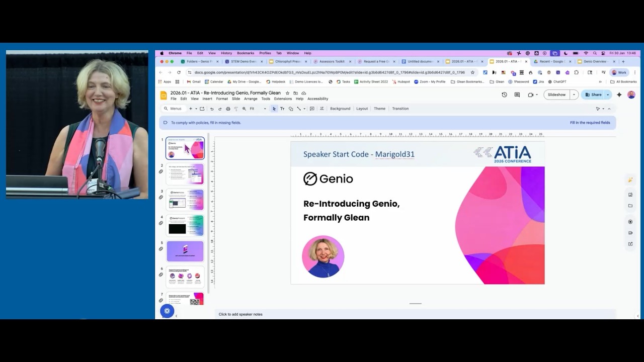The height and width of the screenshot is (362, 644).
Task: Select slide 2 thumbnail in filmstrip
Action: [x=185, y=174]
